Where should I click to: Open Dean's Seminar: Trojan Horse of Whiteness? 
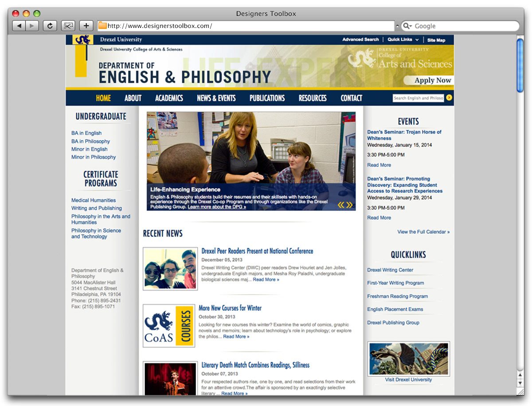point(404,135)
